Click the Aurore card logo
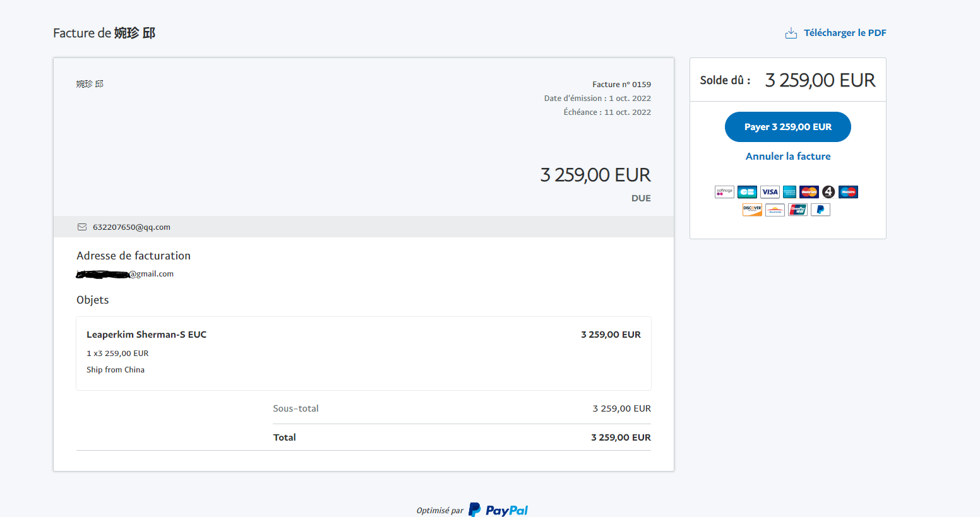 click(775, 210)
